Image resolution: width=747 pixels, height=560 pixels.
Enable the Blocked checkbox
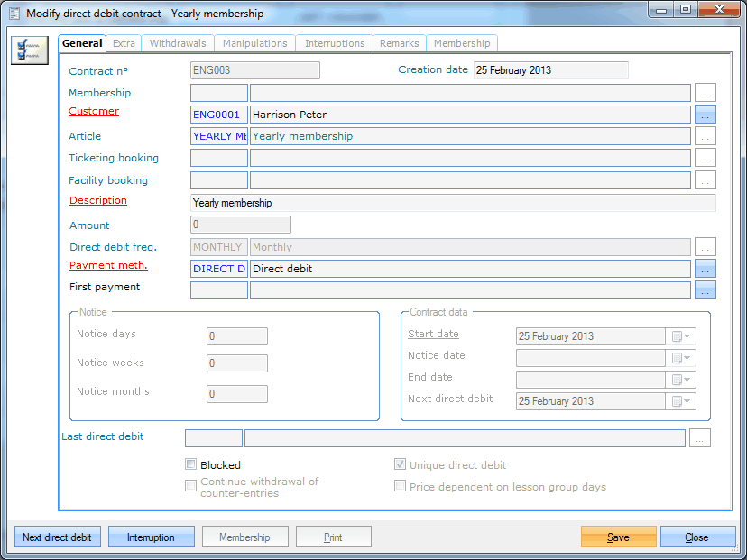click(190, 465)
